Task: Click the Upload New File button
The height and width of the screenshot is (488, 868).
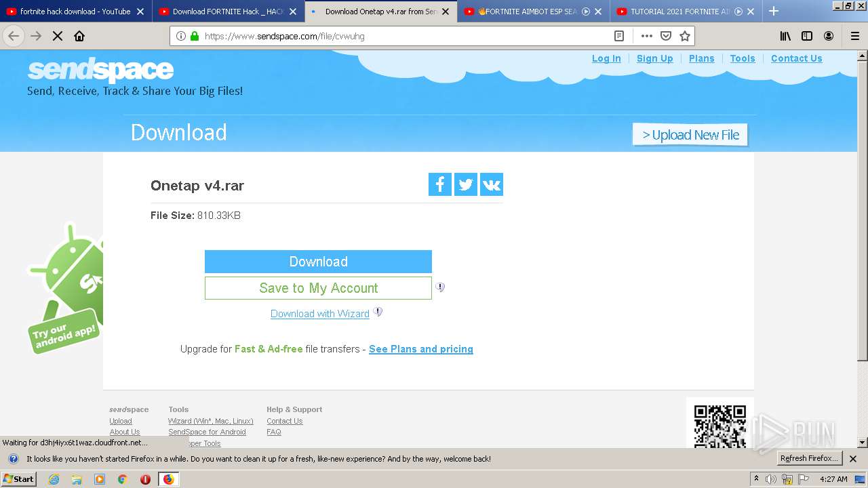Action: pos(690,135)
